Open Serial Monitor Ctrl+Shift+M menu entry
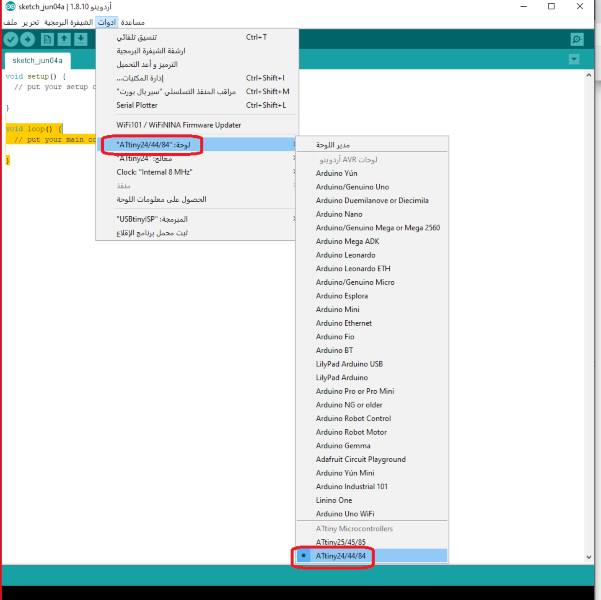The width and height of the screenshot is (601, 600). pos(197,92)
